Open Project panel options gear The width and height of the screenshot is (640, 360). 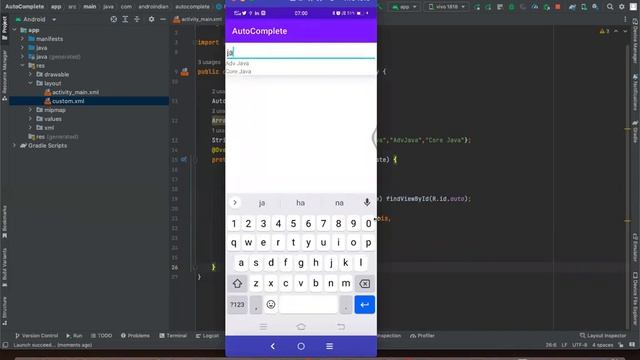151,19
